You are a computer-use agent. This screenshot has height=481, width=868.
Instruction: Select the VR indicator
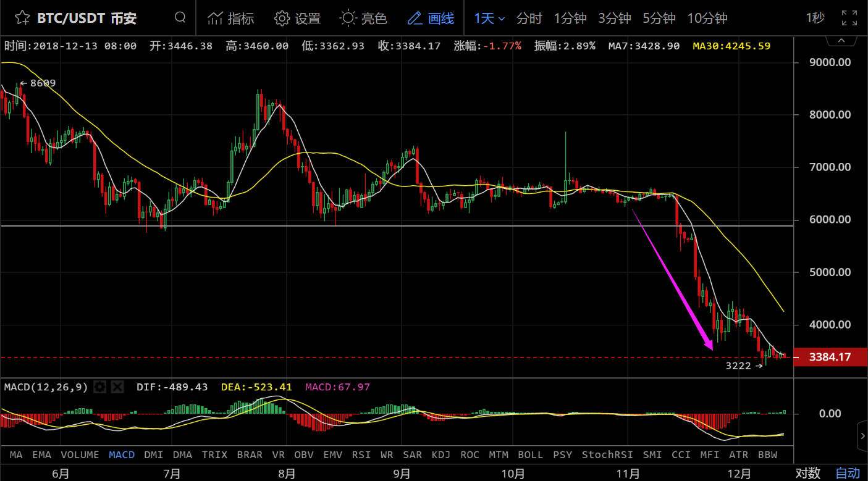[x=279, y=455]
